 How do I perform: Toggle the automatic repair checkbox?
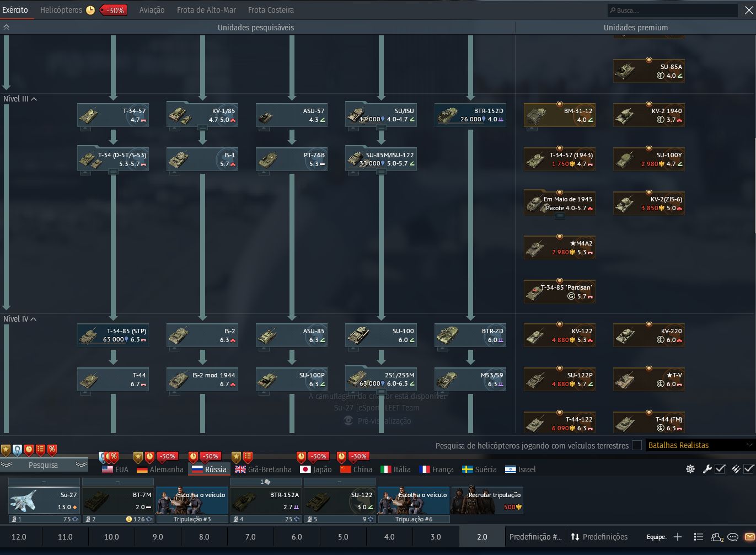(x=720, y=469)
